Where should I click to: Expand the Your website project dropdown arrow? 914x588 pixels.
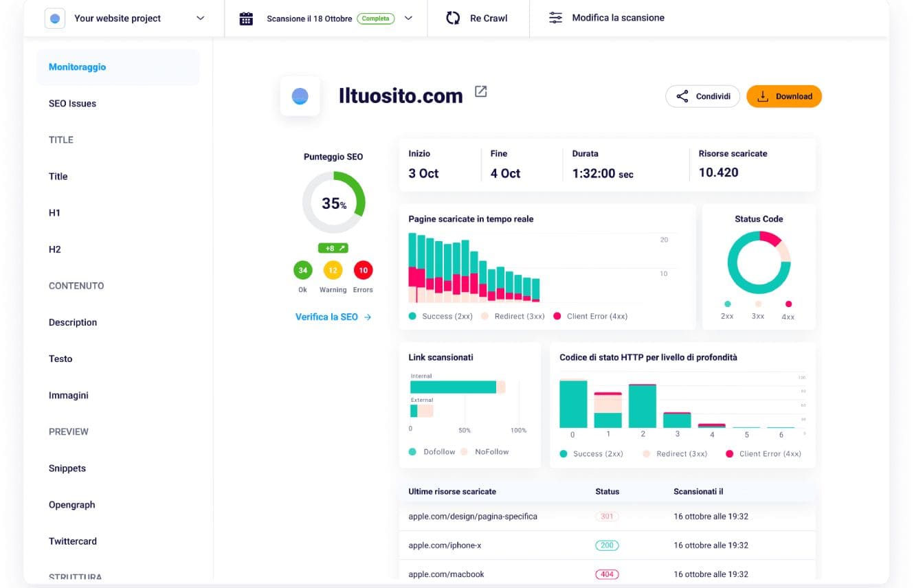pyautogui.click(x=201, y=19)
